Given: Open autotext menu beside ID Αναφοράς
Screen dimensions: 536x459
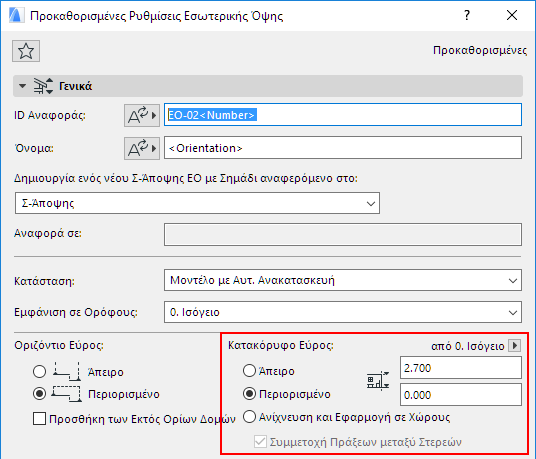Looking at the screenshot, I should 142,116.
